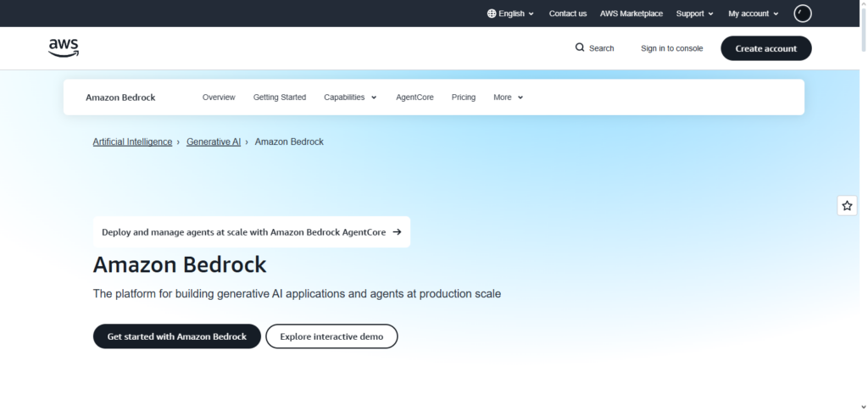Screen dimensions: 868x411
Task: Click the arrow in AgentCore banner
Action: (x=397, y=232)
